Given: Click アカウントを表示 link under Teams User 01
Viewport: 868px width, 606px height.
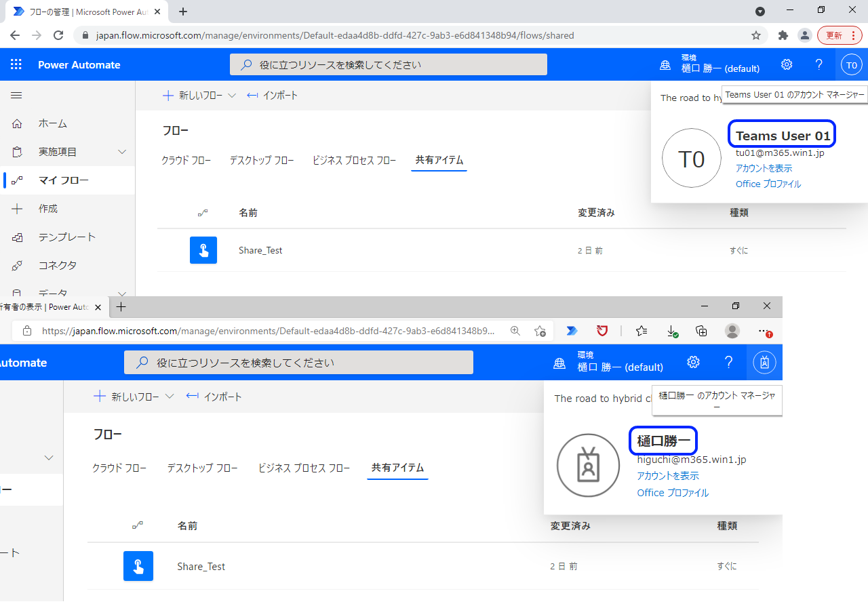Looking at the screenshot, I should (x=764, y=168).
